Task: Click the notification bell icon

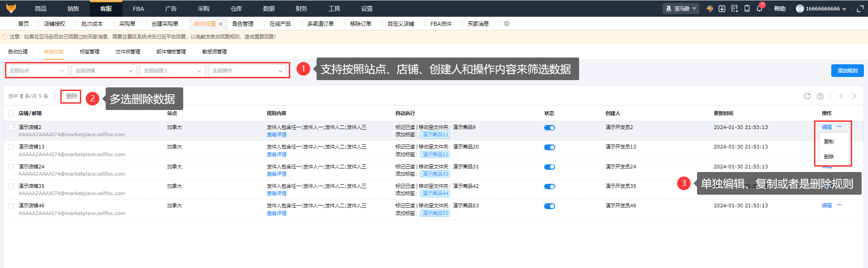Action: tap(760, 9)
